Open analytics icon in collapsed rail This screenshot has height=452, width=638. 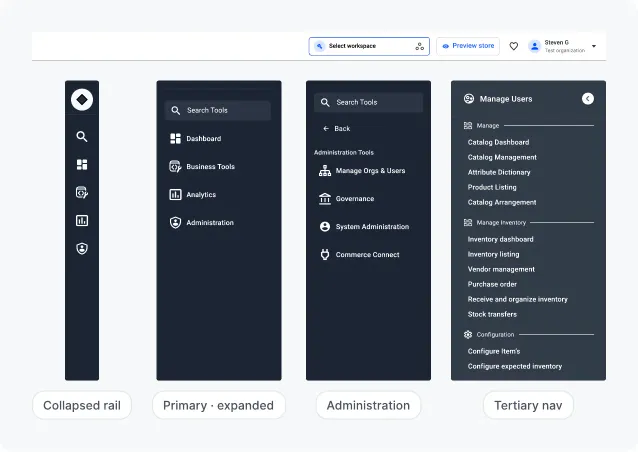[82, 221]
